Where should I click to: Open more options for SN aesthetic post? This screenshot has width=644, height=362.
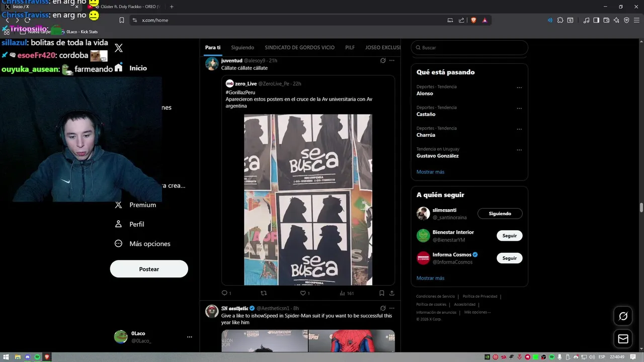pyautogui.click(x=392, y=308)
